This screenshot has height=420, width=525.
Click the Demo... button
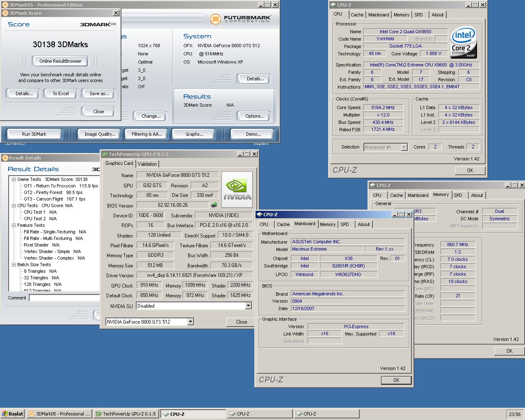253,134
